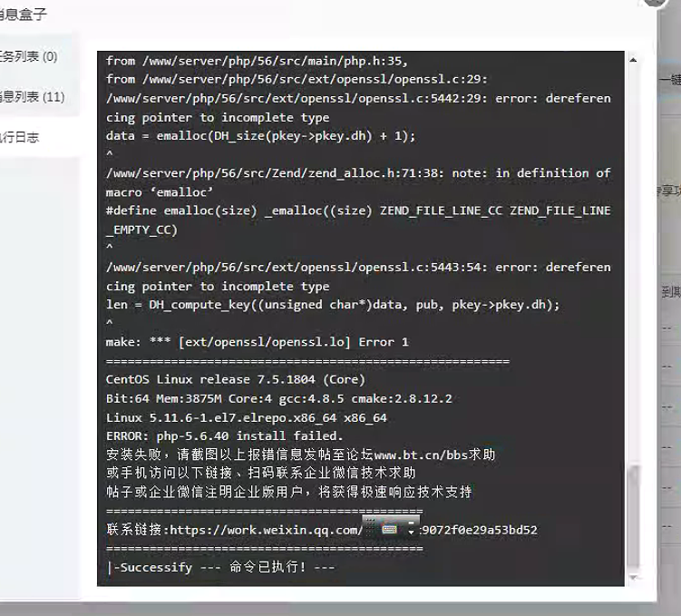Click the www.bt.cn/bbs forum address text

pyautogui.click(x=421, y=455)
